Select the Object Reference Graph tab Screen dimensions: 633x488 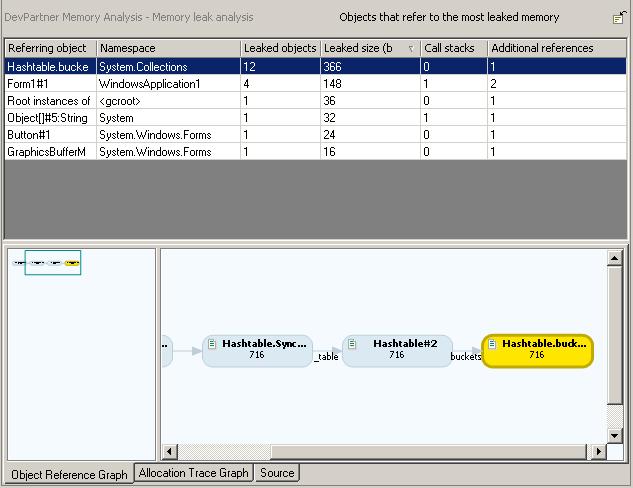point(68,474)
